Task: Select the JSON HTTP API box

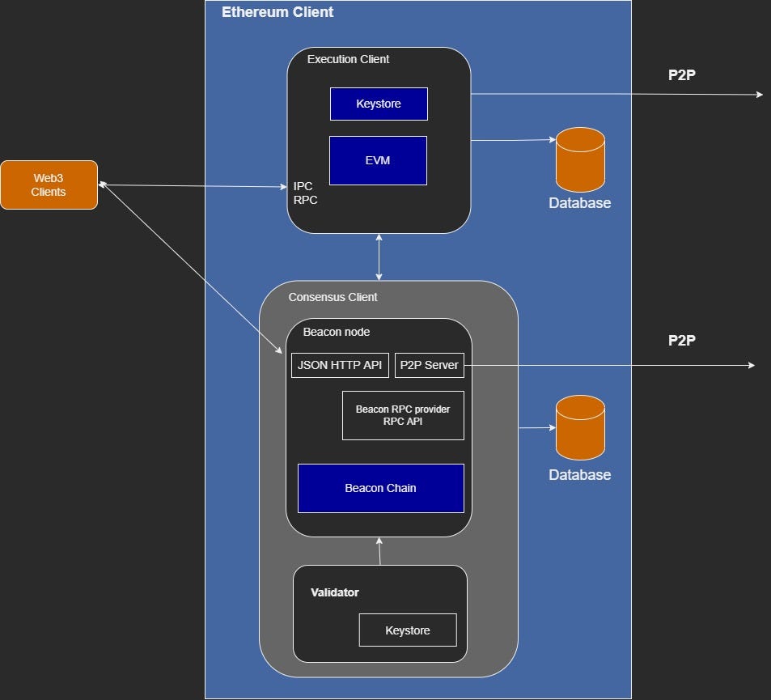Action: (x=340, y=365)
